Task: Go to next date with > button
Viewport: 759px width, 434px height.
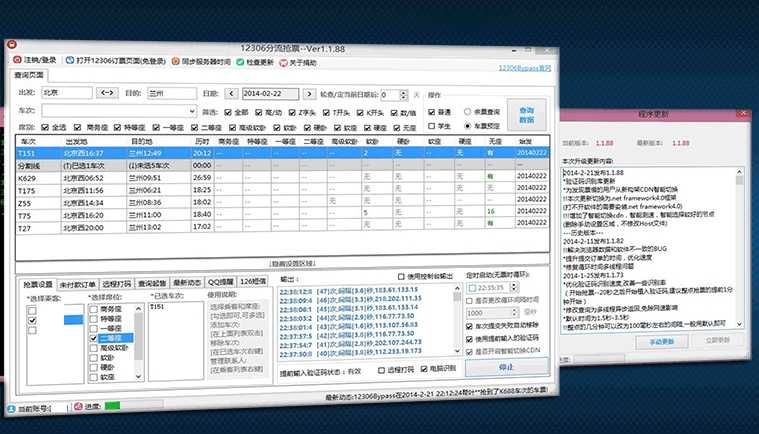Action: [x=309, y=94]
